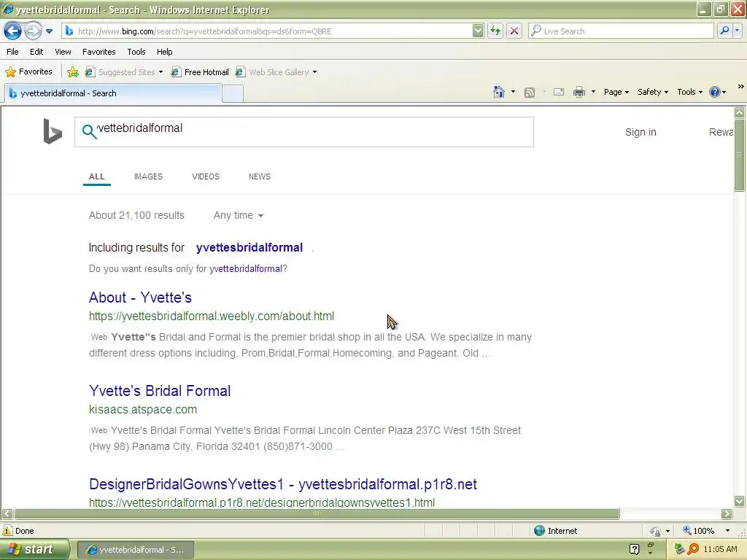Click the Protected Mode lock icon in status bar

click(656, 531)
